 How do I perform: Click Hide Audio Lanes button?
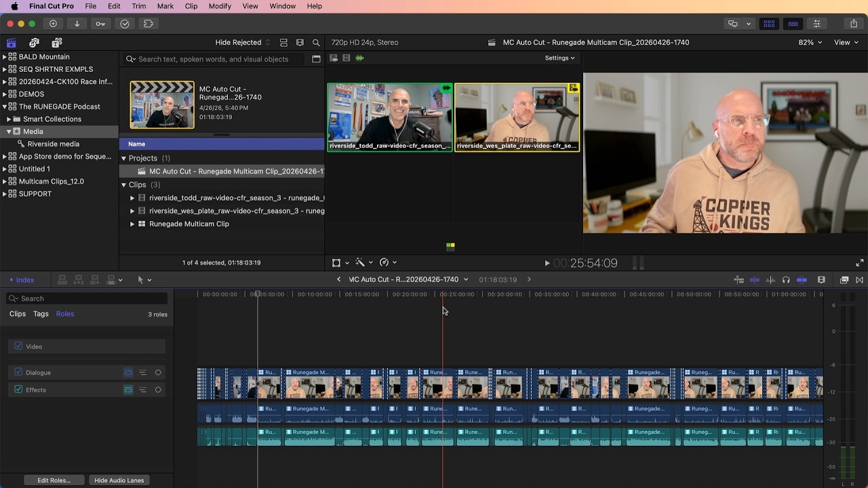pos(119,481)
